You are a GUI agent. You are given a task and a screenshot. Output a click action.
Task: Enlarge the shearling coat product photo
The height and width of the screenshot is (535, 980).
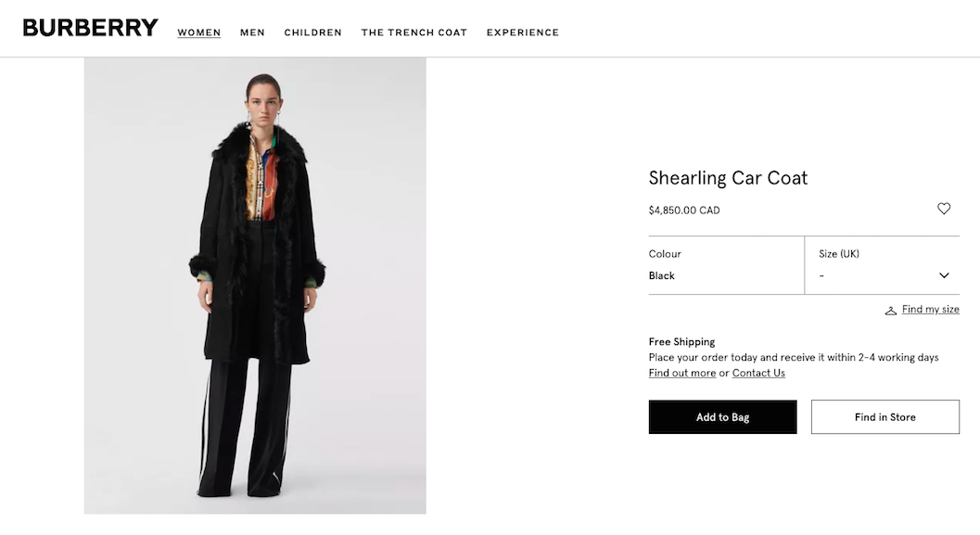pyautogui.click(x=255, y=286)
